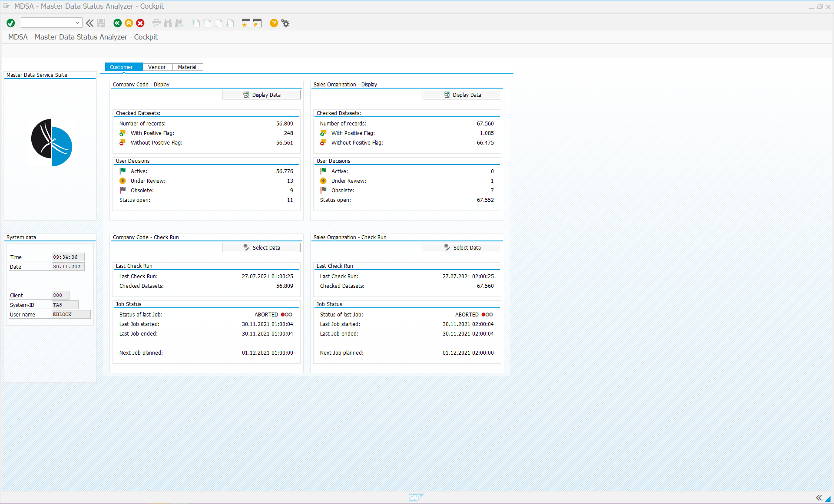Click Sales Organization job ABORTED status light

pos(487,314)
